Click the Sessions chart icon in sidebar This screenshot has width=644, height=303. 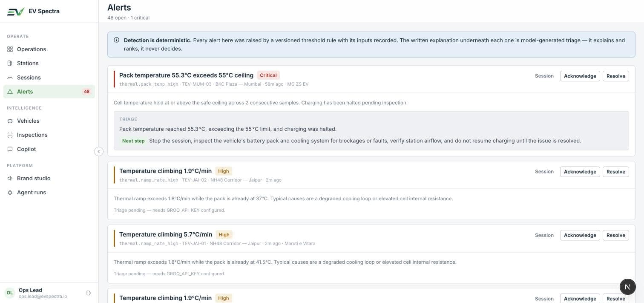10,78
